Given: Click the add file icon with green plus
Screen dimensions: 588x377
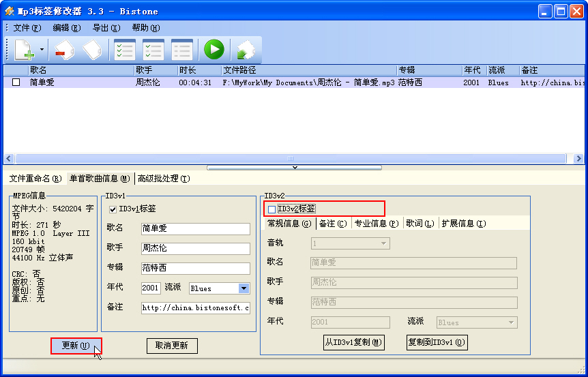Looking at the screenshot, I should tap(24, 50).
